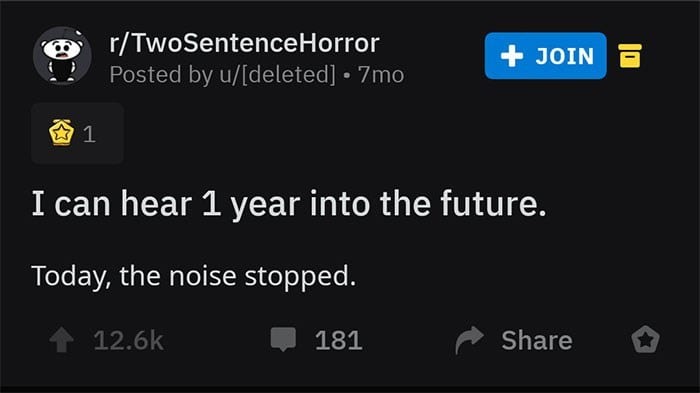Viewport: 700px width, 393px height.
Task: Click the yellow archived post icon
Action: pyautogui.click(x=630, y=56)
